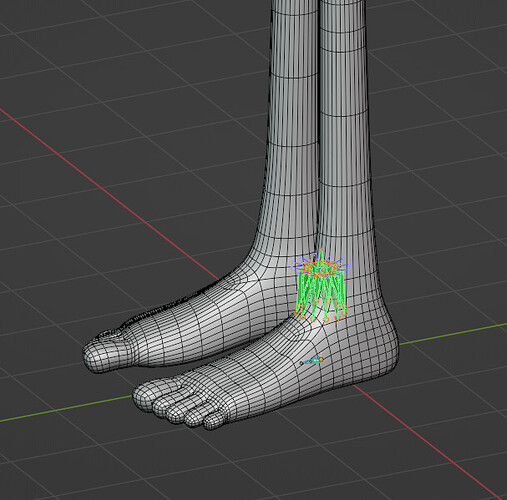Select the green bone cluster at the ankle
This screenshot has width=507, height=500.
[321, 286]
